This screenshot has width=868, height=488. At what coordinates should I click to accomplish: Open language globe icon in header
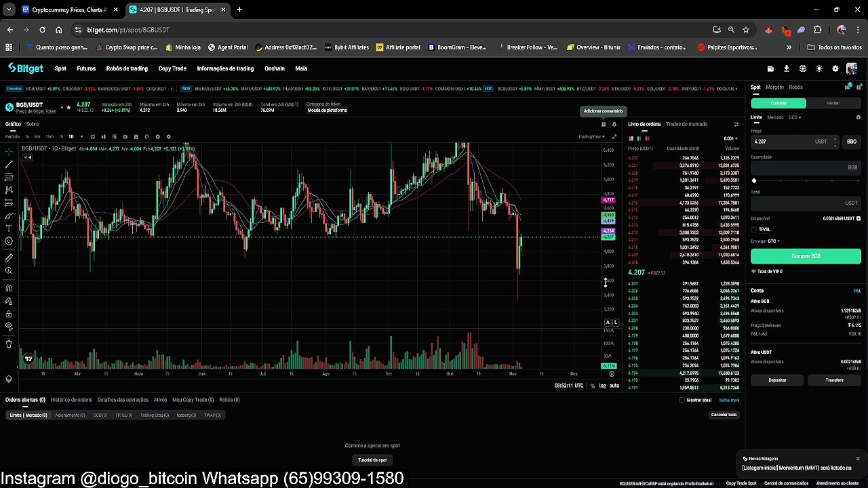click(x=803, y=68)
